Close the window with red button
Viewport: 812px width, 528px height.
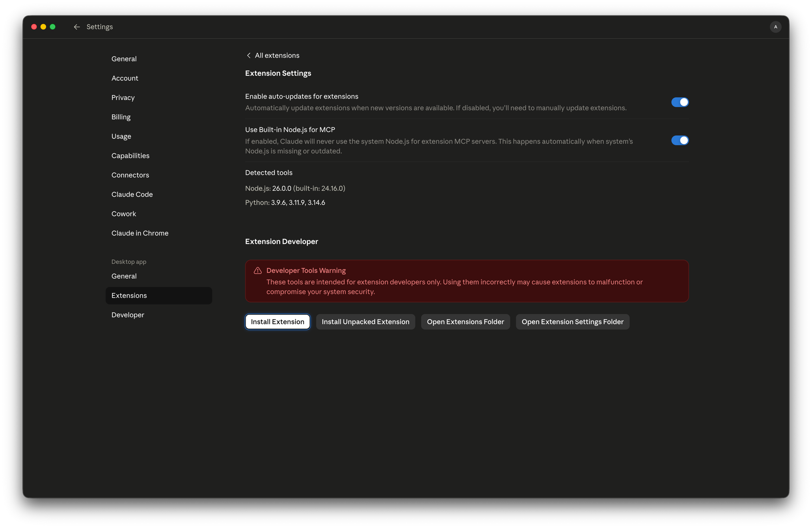click(x=34, y=27)
